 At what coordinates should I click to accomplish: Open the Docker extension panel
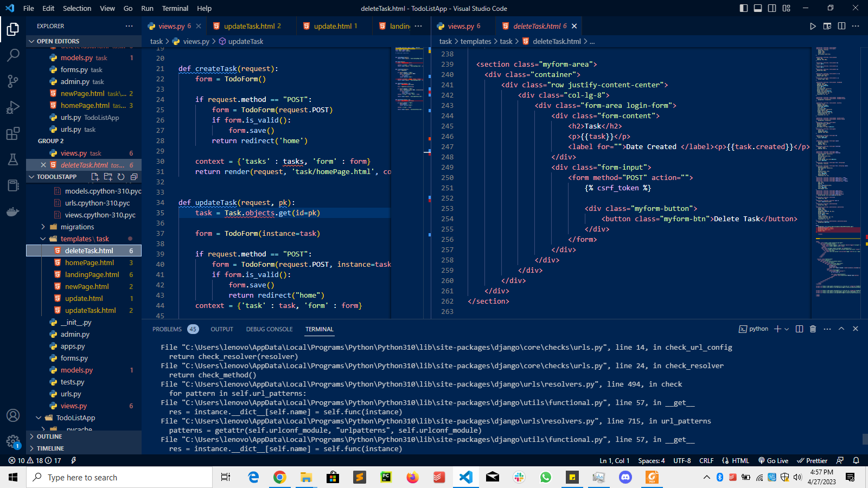[x=13, y=211]
